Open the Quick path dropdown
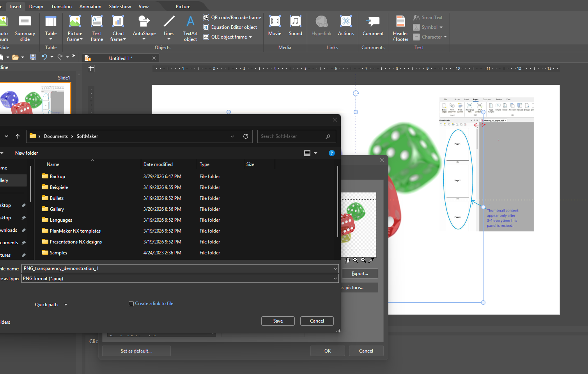The width and height of the screenshot is (588, 374). click(51, 305)
